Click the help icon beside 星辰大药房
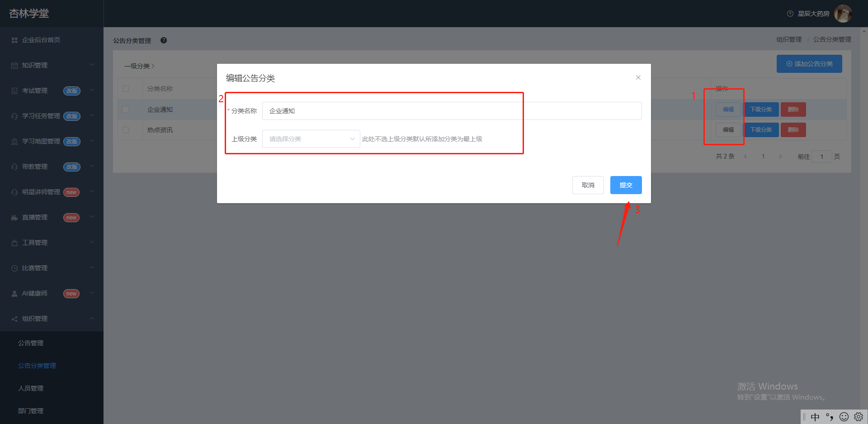 pos(790,14)
